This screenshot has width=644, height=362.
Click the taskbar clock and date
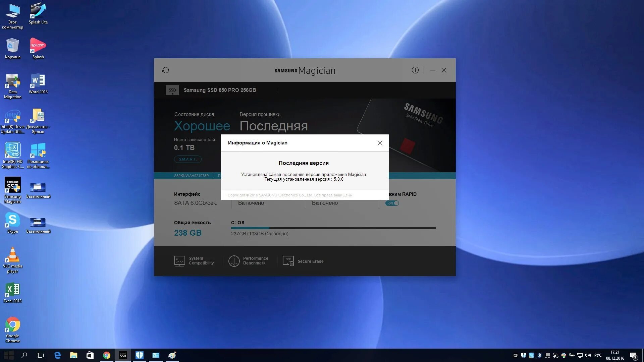click(615, 355)
